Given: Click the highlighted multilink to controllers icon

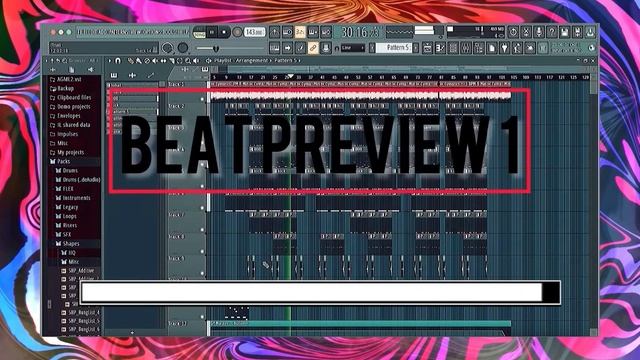Looking at the screenshot, I should [313, 48].
